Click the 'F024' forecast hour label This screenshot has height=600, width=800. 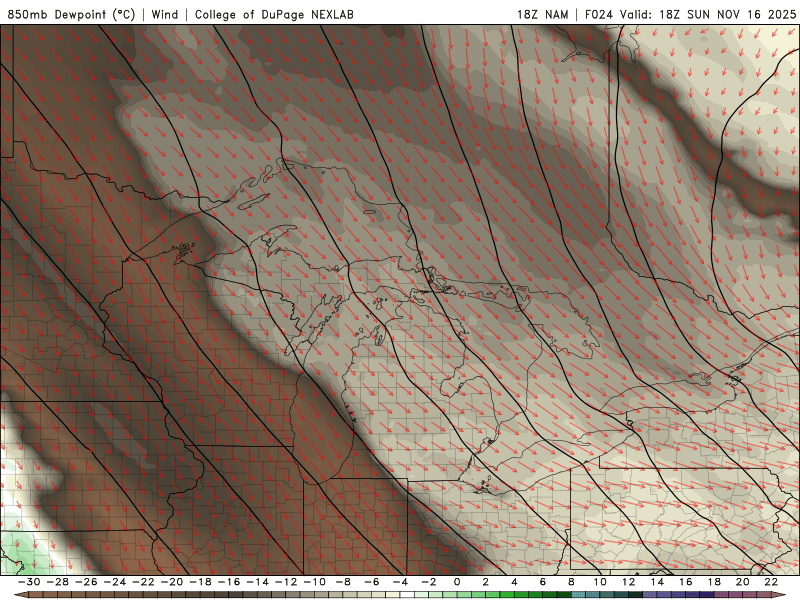click(x=599, y=14)
